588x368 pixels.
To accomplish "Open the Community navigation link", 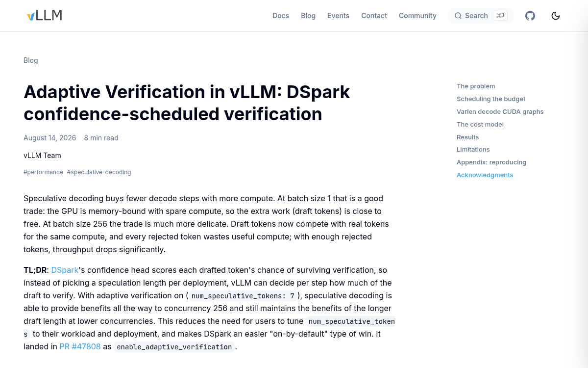I will 417,16.
